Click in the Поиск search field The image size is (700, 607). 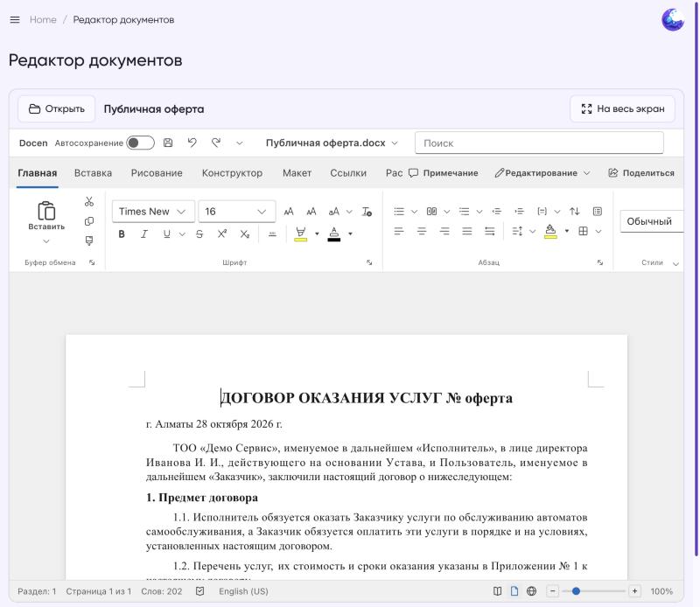[x=539, y=143]
